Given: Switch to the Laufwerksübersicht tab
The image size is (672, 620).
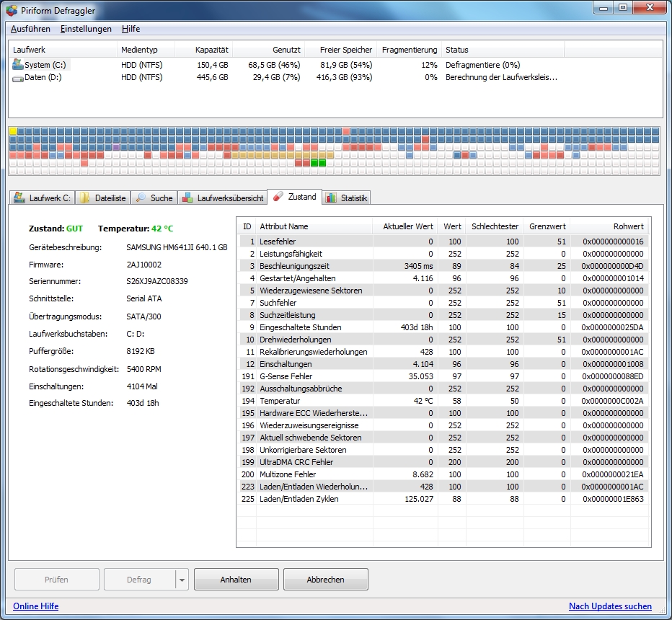Looking at the screenshot, I should 223,198.
